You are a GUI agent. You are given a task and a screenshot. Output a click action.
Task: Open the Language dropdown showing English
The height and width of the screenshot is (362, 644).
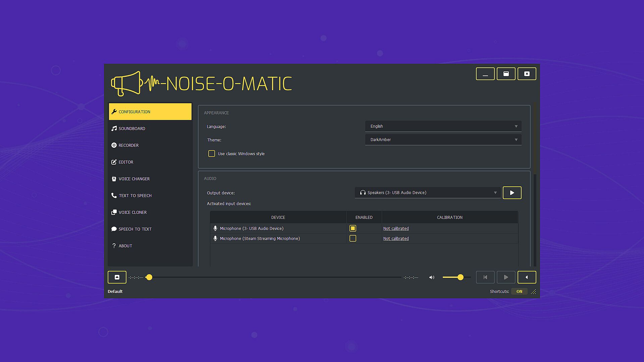click(443, 126)
